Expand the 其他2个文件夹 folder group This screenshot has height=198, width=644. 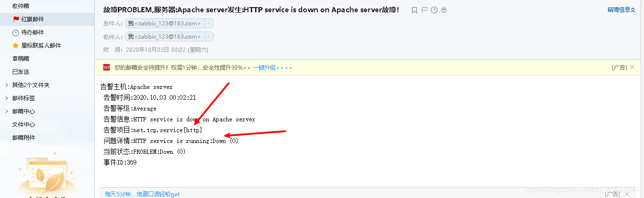[x=6, y=85]
